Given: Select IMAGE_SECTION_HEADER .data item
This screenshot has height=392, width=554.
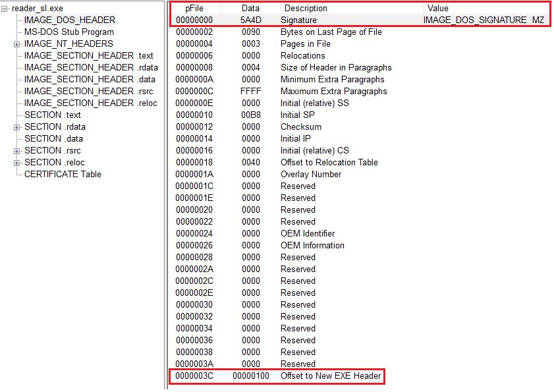Looking at the screenshot, I should [90, 79].
